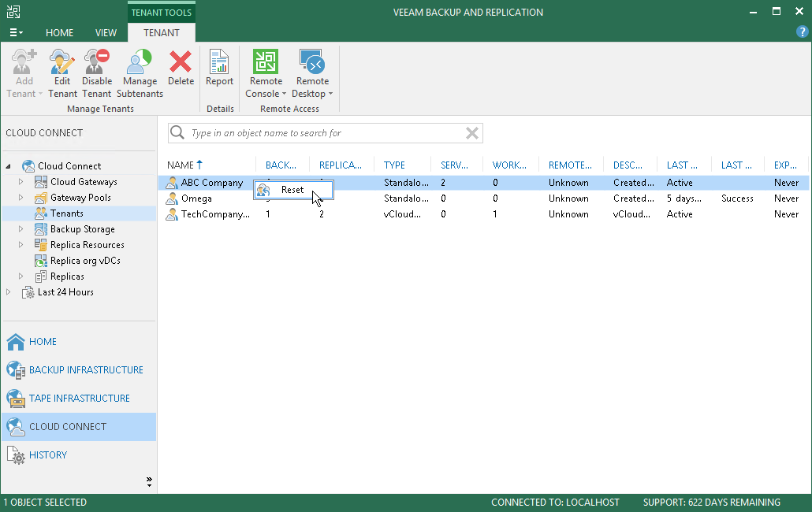
Task: Switch to the HOME ribbon tab
Action: click(60, 32)
